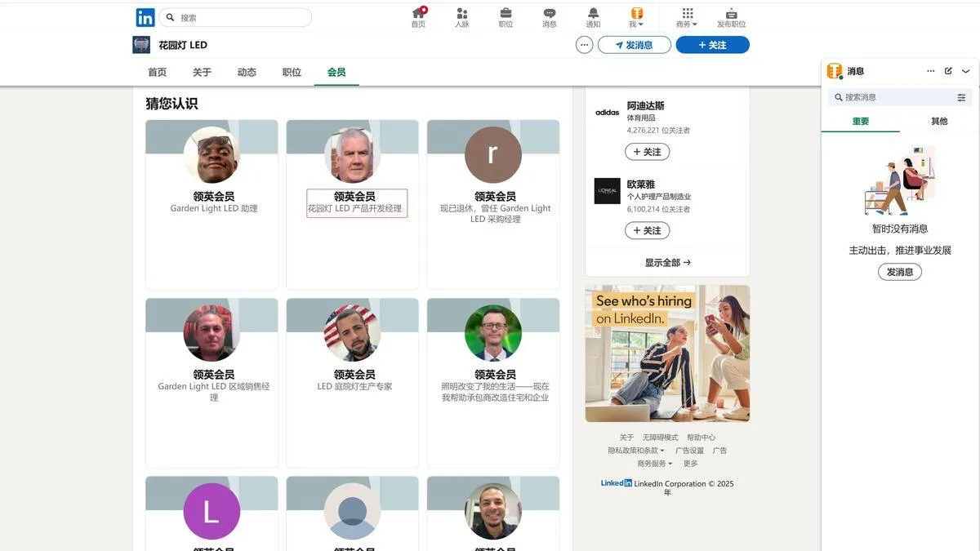Image resolution: width=980 pixels, height=551 pixels.
Task: Open the See who's hiring ad banner
Action: pos(667,353)
